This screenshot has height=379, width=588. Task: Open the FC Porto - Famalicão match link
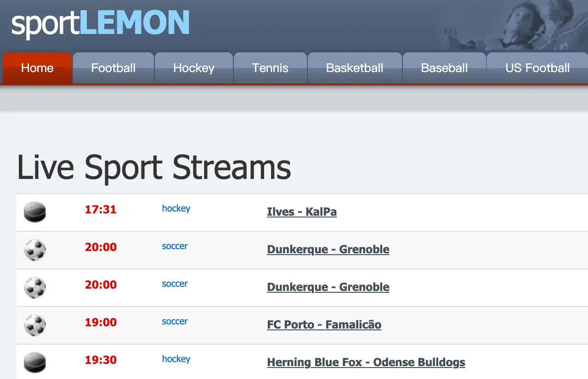(x=324, y=325)
